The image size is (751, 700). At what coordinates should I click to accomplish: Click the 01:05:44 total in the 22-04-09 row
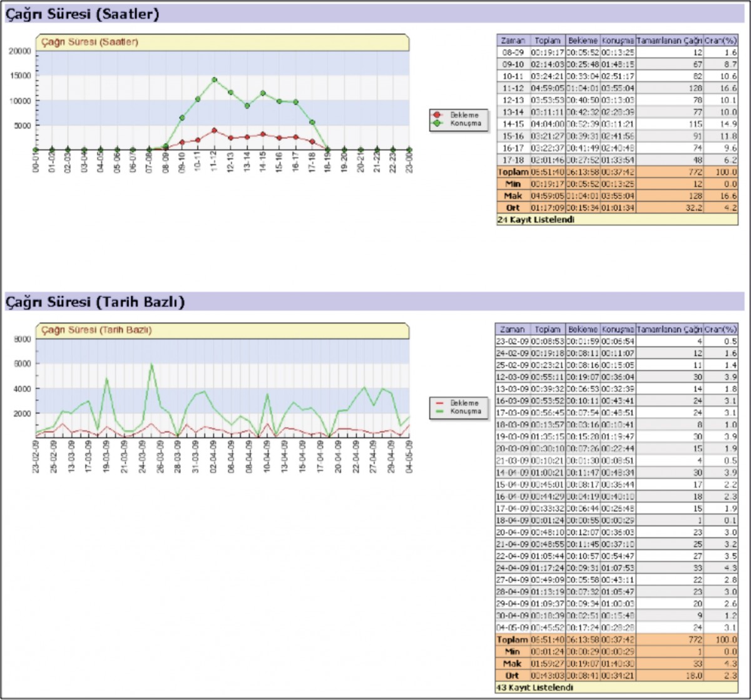coord(548,556)
